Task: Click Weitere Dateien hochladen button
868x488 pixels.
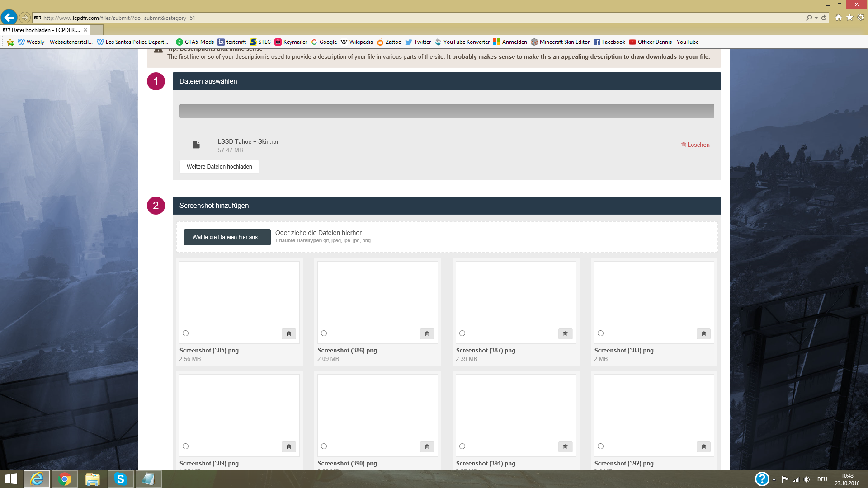Action: pos(219,167)
